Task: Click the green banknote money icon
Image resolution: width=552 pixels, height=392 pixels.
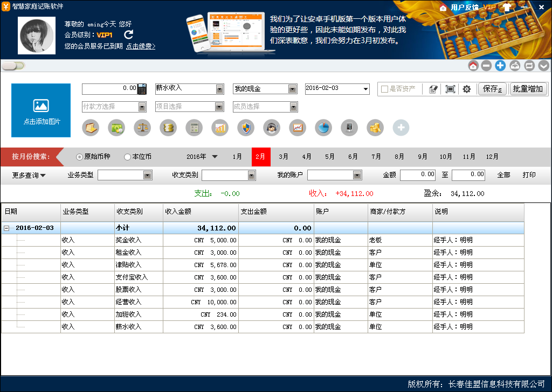Action: pos(116,128)
